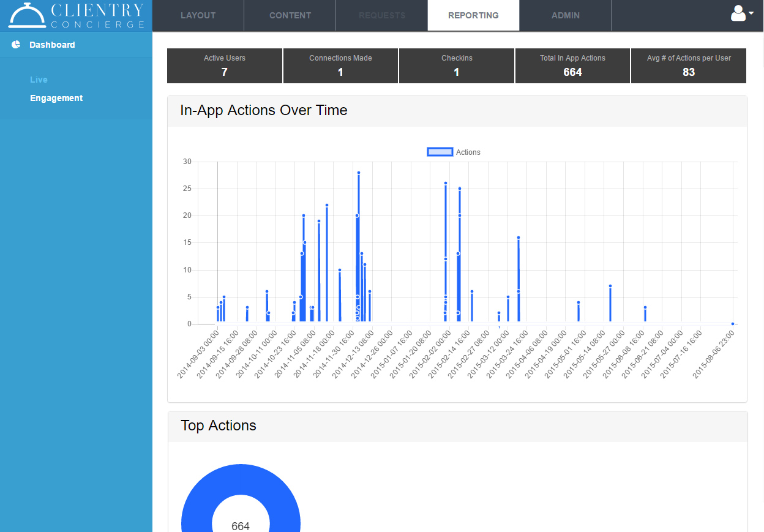Click Avg # of Actions per User card

(689, 66)
